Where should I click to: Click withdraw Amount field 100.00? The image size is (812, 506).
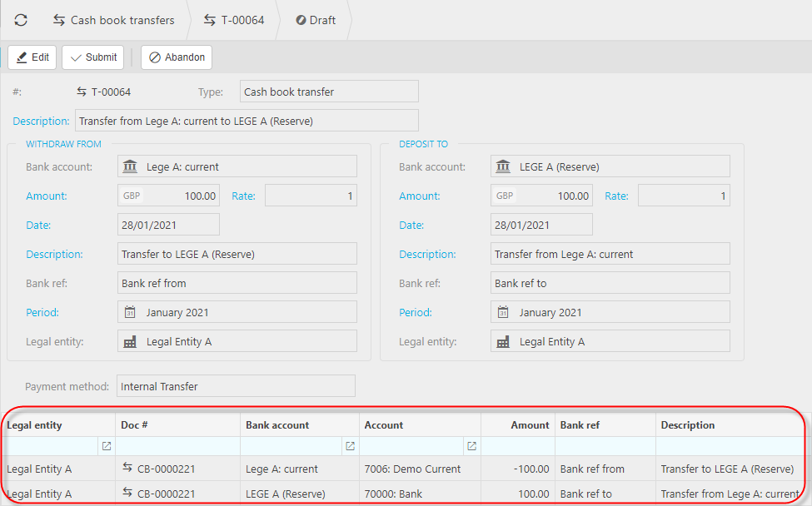(168, 196)
